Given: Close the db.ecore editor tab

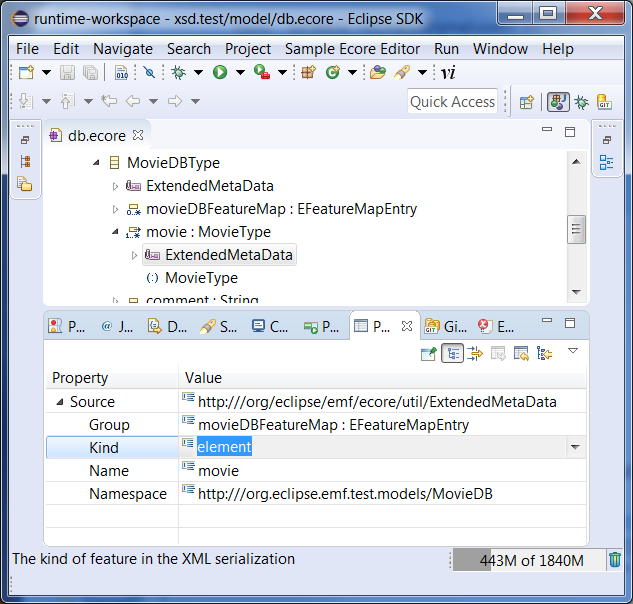Looking at the screenshot, I should 138,135.
